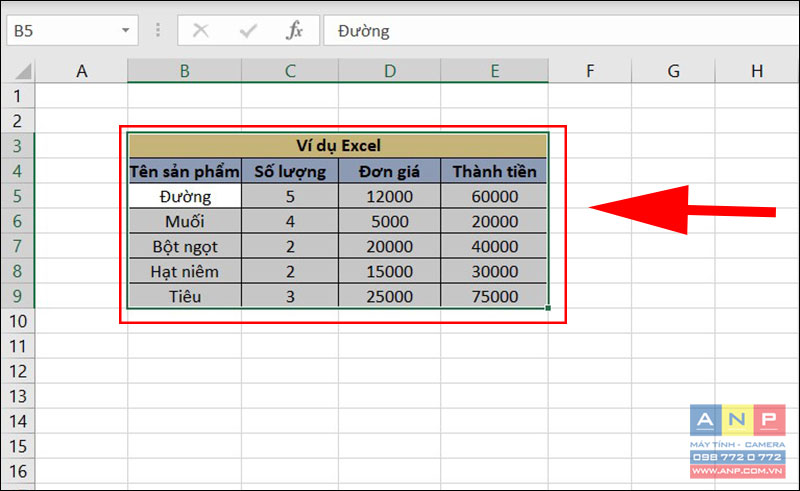Click the 'Đường' cell in the table
Image resolution: width=800 pixels, height=491 pixels.
pos(185,196)
